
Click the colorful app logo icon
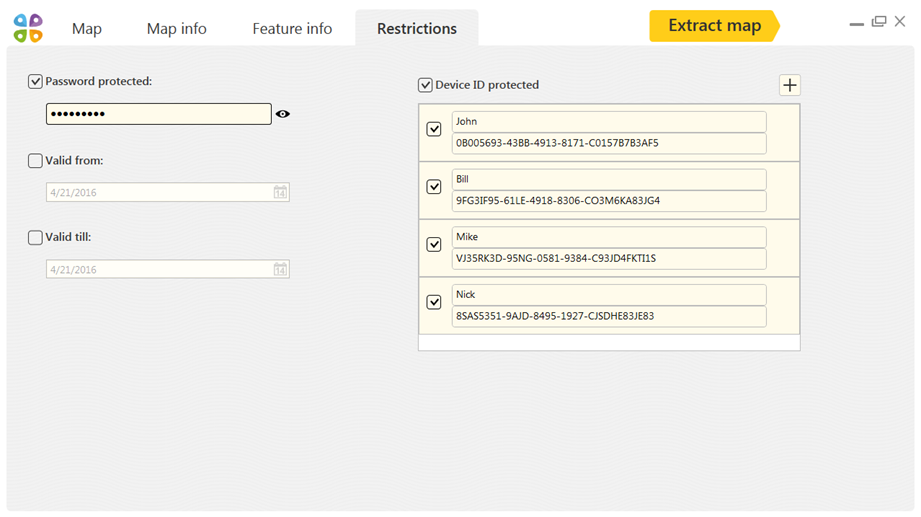coord(28,28)
